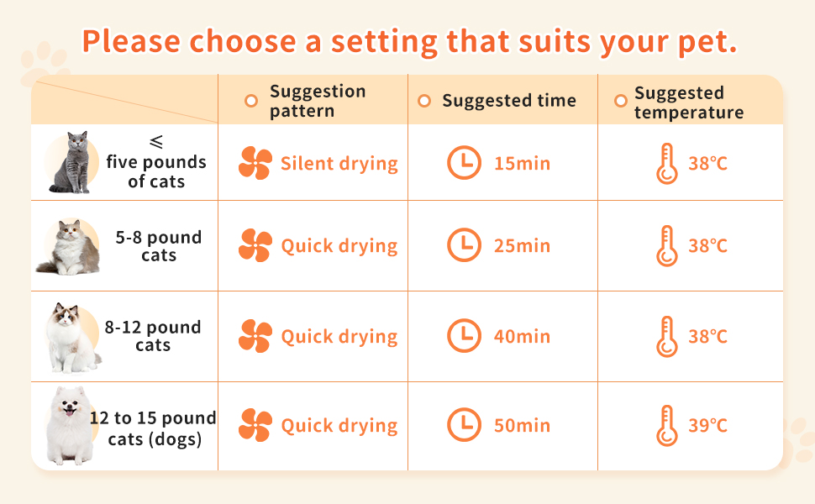Select the Suggested time circle marker
The image size is (815, 504).
(x=424, y=101)
